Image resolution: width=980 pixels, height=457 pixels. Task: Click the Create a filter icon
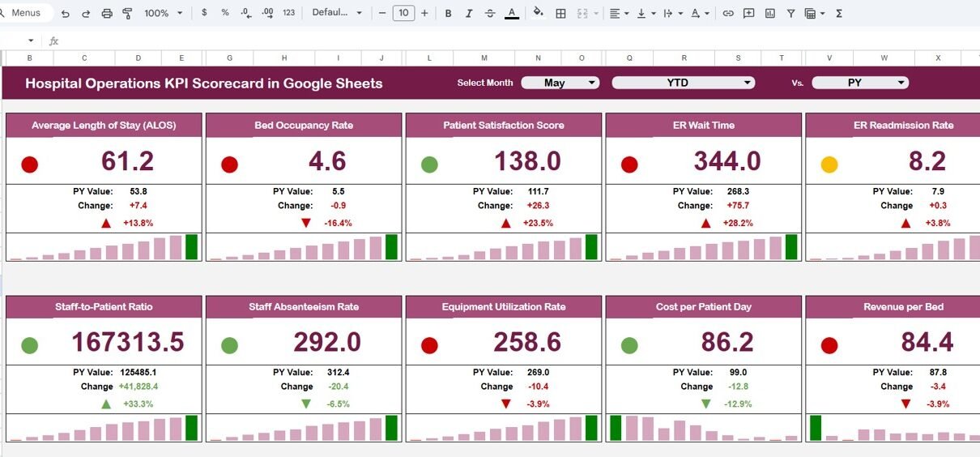790,13
